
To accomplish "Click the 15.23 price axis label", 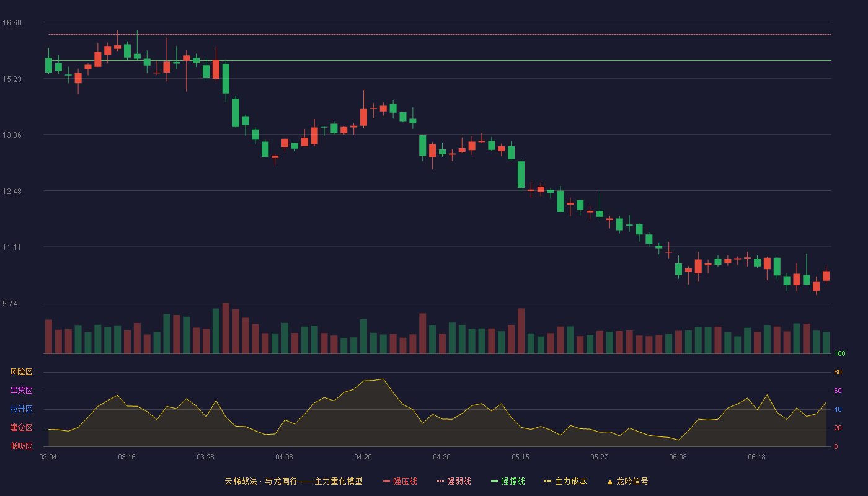I will [x=12, y=79].
